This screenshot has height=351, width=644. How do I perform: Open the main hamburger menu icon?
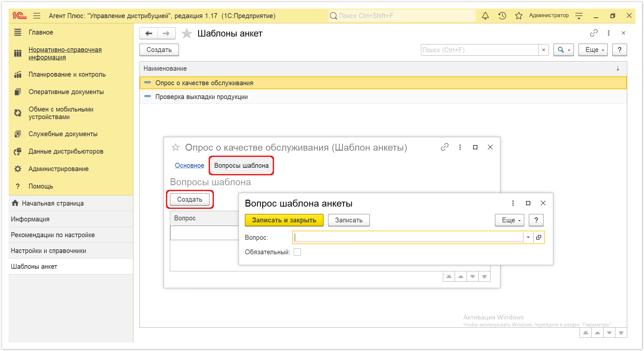click(37, 16)
